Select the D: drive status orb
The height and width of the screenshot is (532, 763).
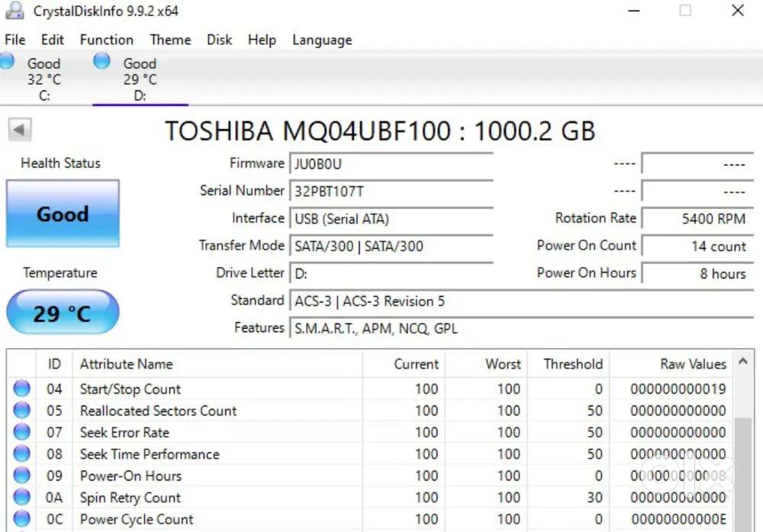101,61
